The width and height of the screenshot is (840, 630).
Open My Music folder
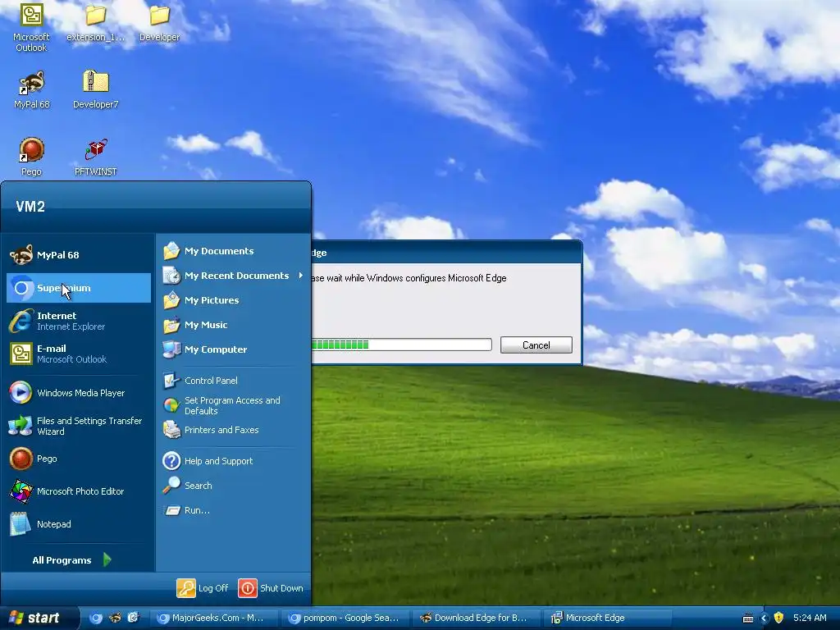[x=233, y=325]
